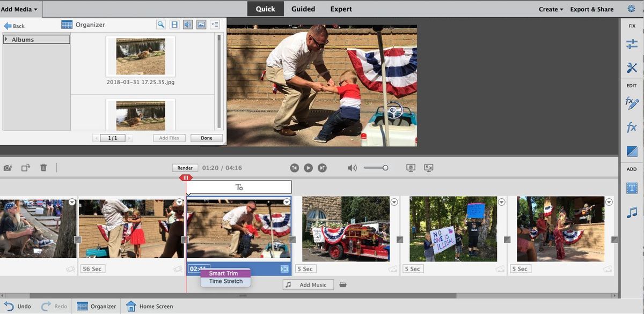
Task: Toggle audio filter in the Organizer toolbar
Action: [x=187, y=24]
